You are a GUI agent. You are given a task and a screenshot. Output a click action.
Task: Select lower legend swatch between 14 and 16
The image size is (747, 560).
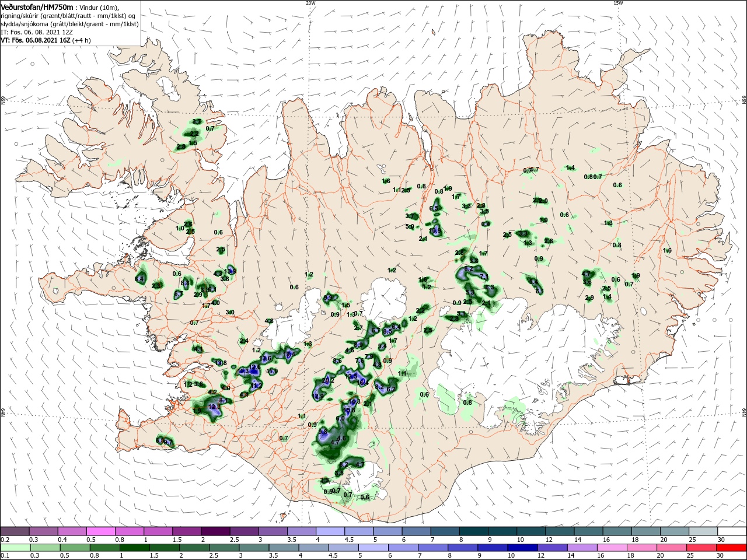pos(582,548)
